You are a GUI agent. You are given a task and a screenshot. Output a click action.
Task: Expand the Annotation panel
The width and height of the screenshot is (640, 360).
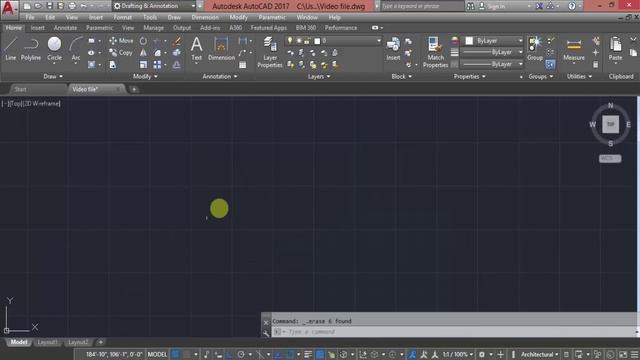point(220,76)
